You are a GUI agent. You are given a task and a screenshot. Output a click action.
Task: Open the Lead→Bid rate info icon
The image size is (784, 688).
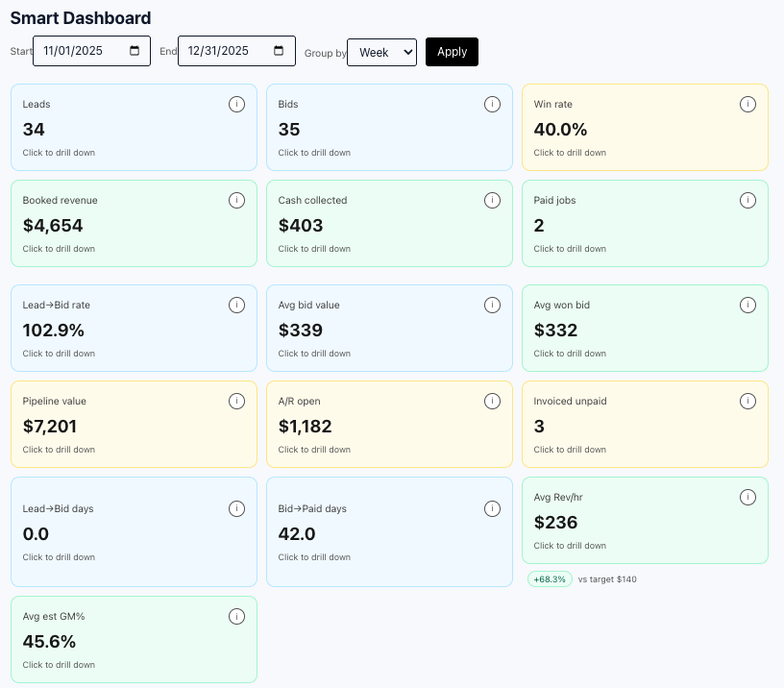pyautogui.click(x=236, y=305)
